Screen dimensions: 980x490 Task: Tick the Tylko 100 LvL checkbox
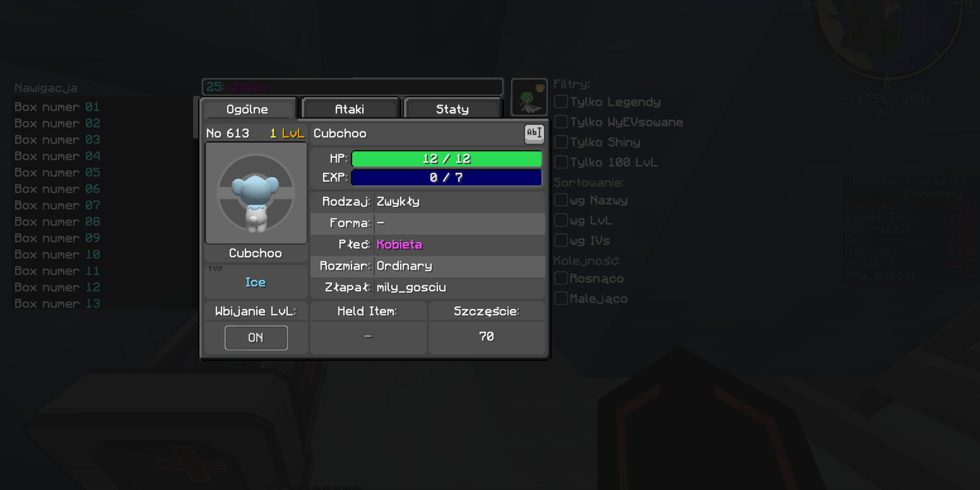click(x=561, y=162)
